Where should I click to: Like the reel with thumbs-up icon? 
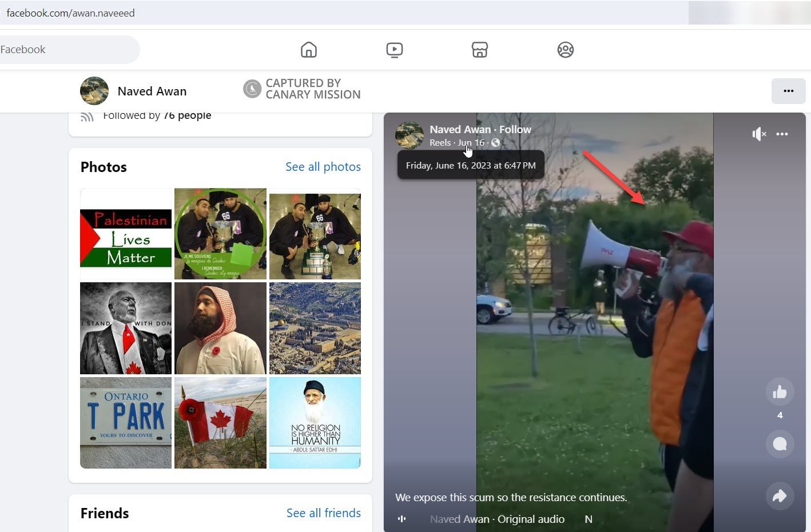point(780,392)
